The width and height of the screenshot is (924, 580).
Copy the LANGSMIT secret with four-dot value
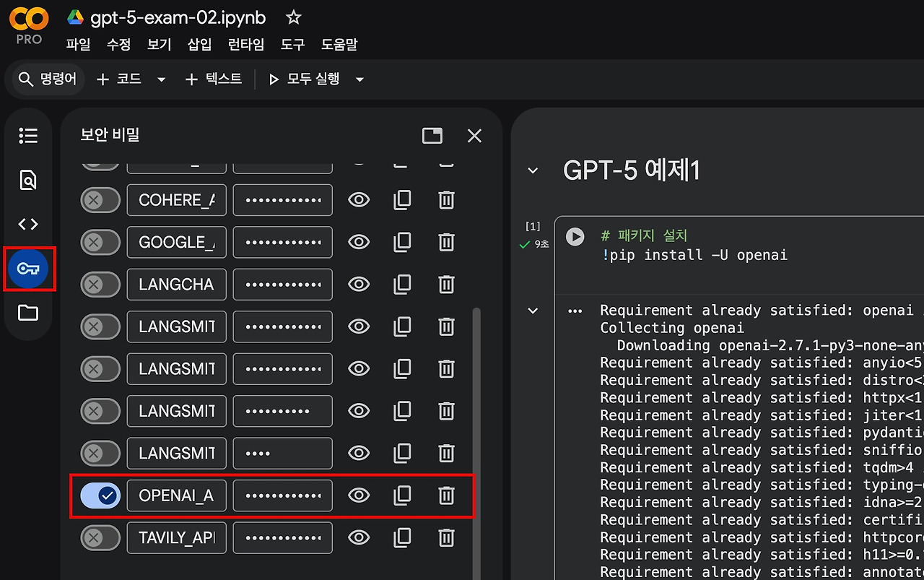pos(402,453)
